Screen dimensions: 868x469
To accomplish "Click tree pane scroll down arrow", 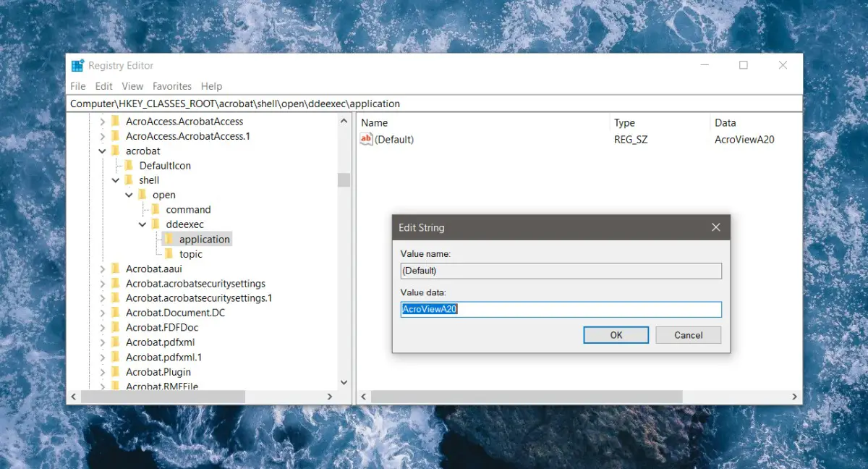I will [344, 382].
